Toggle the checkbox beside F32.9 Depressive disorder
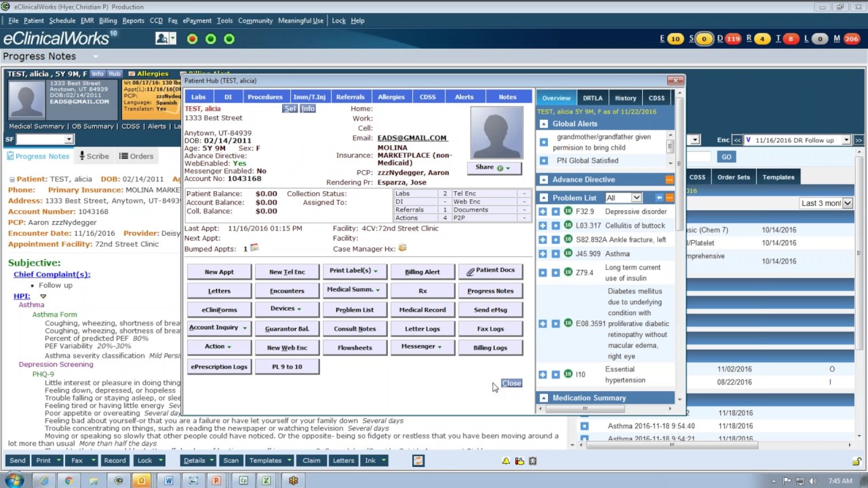This screenshot has height=488, width=868. coord(555,211)
